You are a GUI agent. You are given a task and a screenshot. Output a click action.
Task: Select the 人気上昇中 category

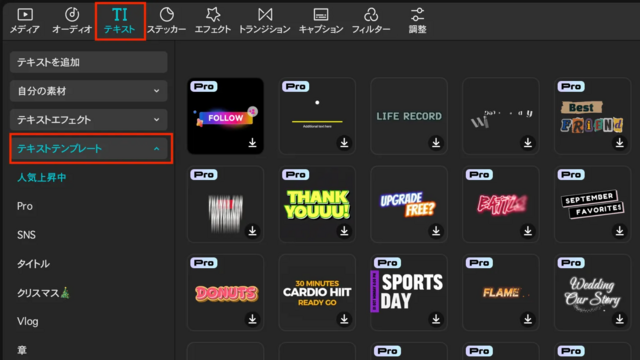42,178
